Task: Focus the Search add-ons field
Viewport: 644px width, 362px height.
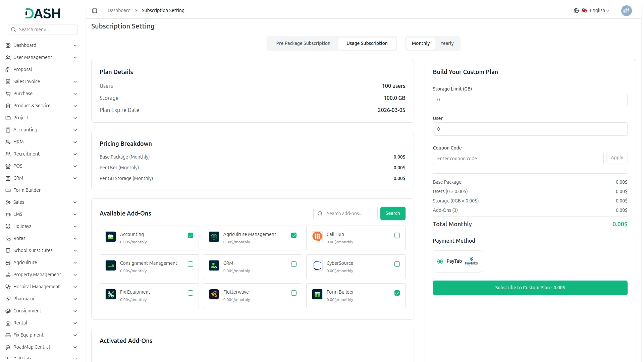Action: pyautogui.click(x=345, y=214)
